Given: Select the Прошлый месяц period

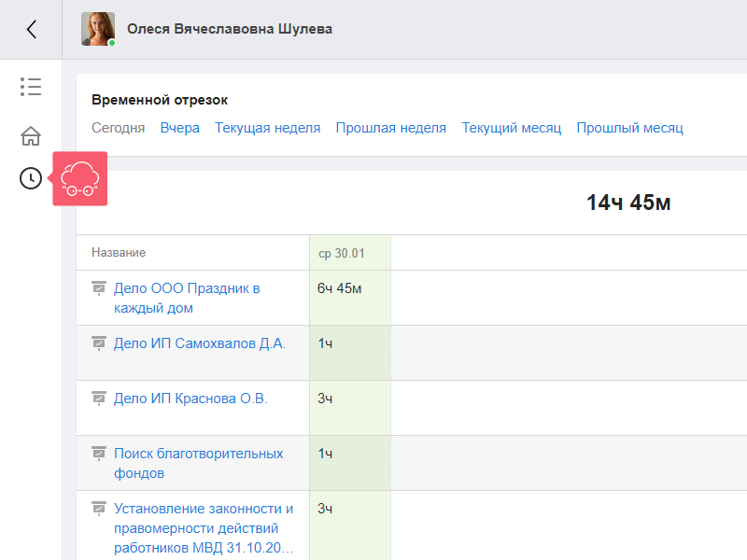Looking at the screenshot, I should 629,128.
